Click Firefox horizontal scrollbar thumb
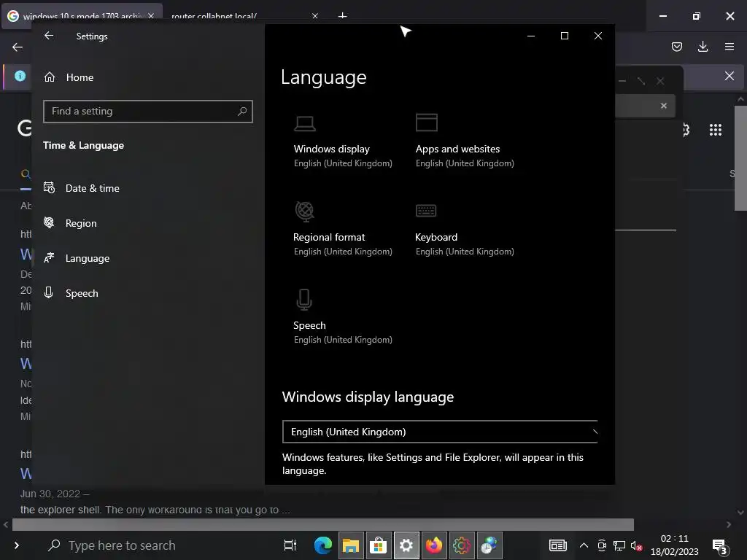 point(323,525)
